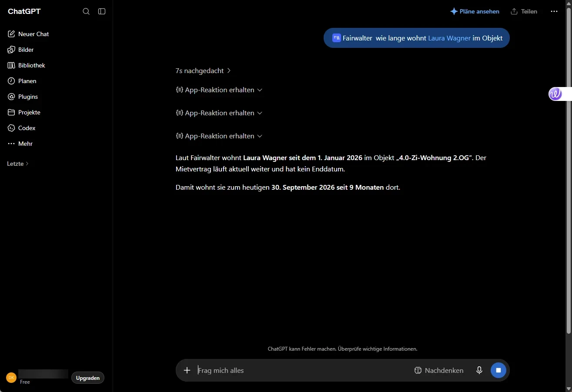Expand the third App-Reaktion erhalten entry
572x392 pixels.
219,136
